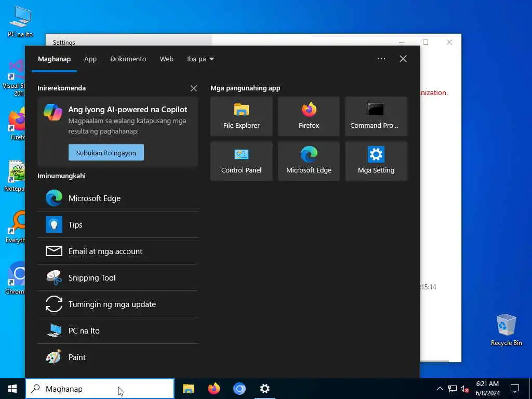Select the PC na Ito desktop icon
This screenshot has width=532, height=399.
pos(20,22)
